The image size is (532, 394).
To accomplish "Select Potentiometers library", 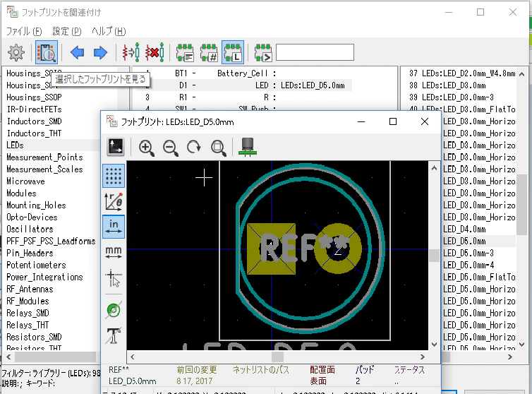I will point(36,265).
